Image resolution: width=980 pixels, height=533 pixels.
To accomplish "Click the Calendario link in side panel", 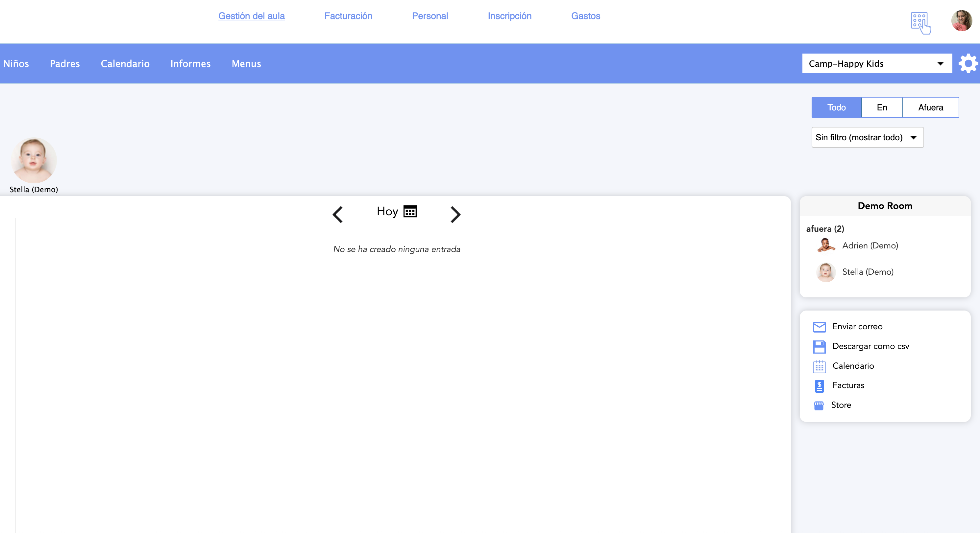I will tap(853, 366).
